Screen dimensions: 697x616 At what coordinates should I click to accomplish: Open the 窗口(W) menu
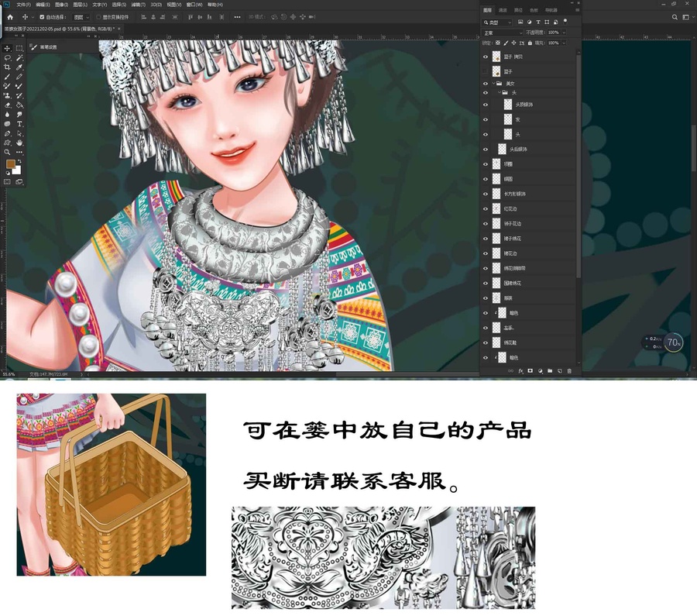[194, 5]
